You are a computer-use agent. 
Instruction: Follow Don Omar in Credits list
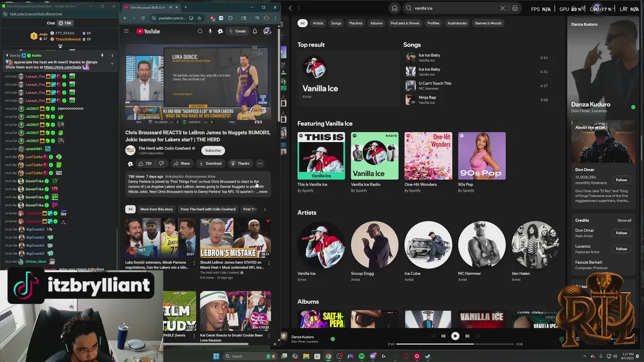[x=621, y=233]
